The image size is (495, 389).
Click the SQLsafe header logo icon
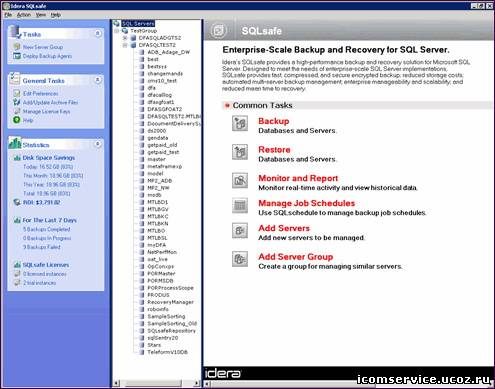click(219, 31)
